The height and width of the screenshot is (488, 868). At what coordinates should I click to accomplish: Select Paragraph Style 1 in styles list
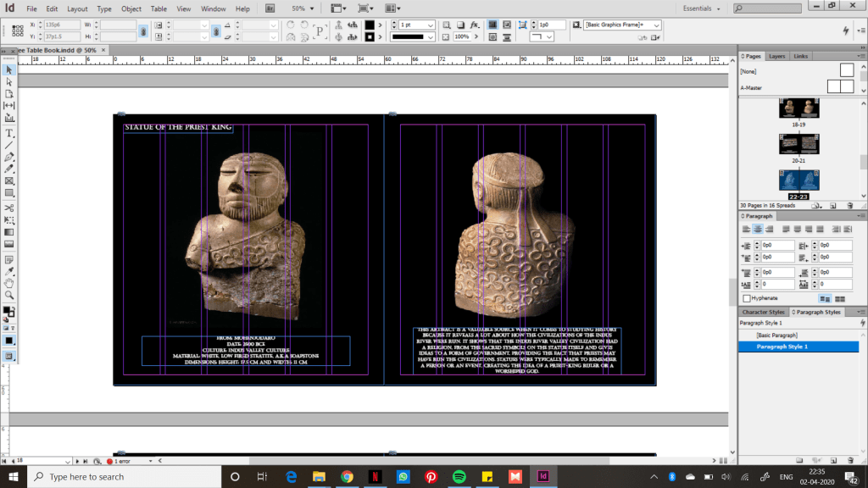click(x=782, y=347)
